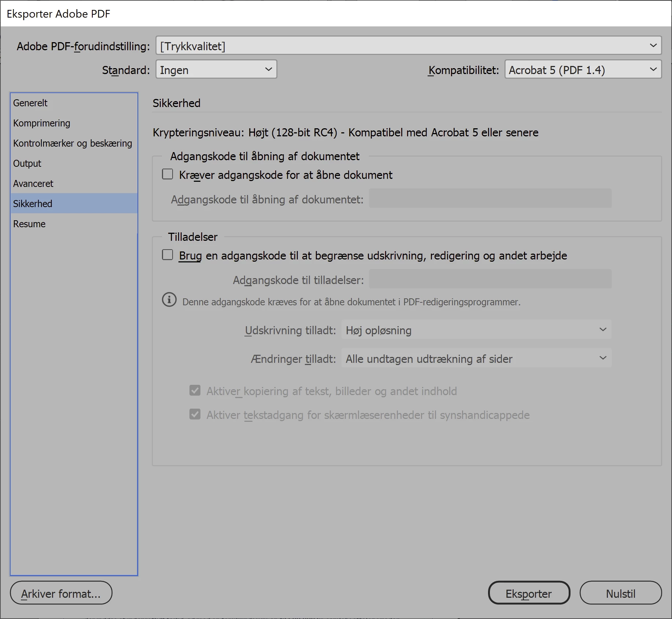Image resolution: width=672 pixels, height=619 pixels.
Task: Enable 'Kræver adgangskode for at åbne dokument' checkbox
Action: click(x=167, y=174)
